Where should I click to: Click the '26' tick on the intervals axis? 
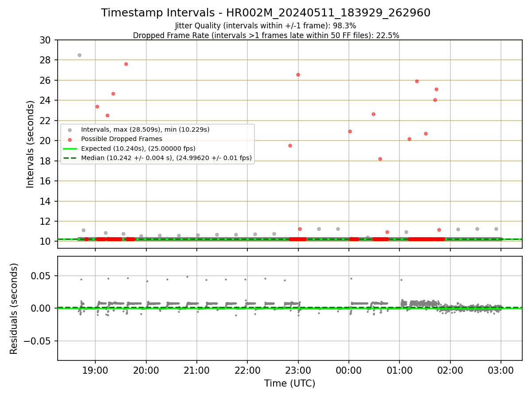(x=45, y=80)
